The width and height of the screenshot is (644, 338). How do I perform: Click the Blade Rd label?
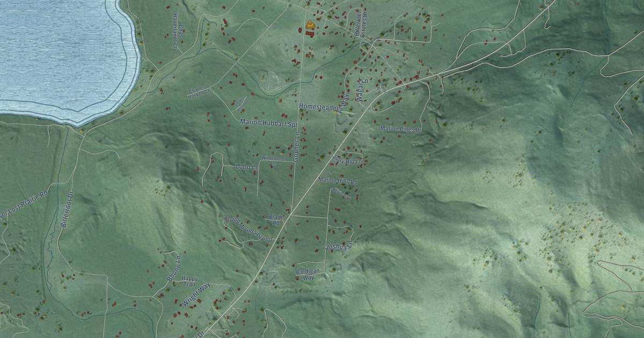(x=276, y=219)
